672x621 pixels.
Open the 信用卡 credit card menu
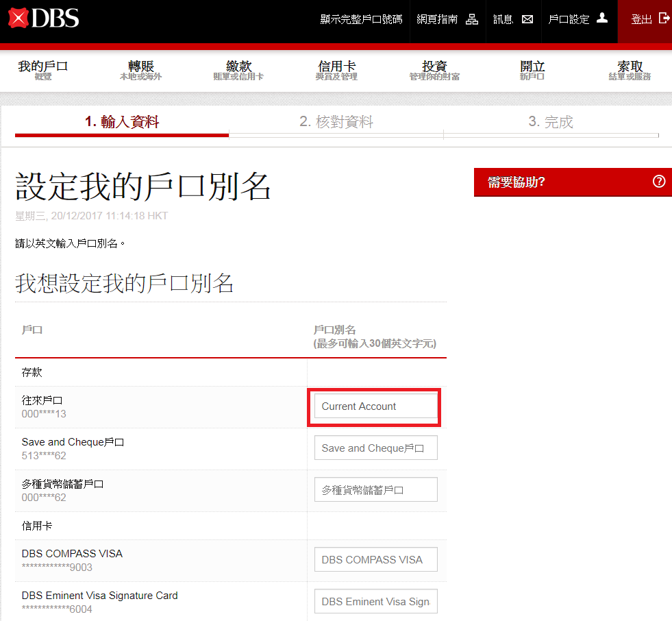tap(336, 71)
